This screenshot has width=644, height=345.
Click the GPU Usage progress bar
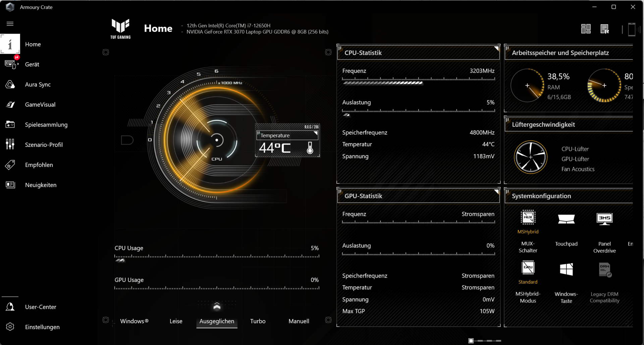click(x=217, y=288)
